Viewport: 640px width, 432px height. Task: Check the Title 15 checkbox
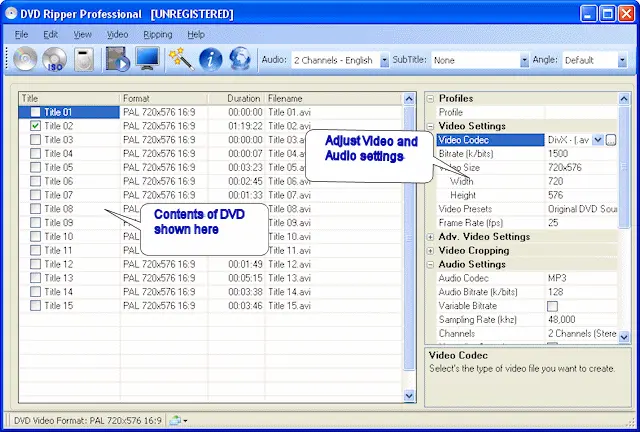click(36, 305)
